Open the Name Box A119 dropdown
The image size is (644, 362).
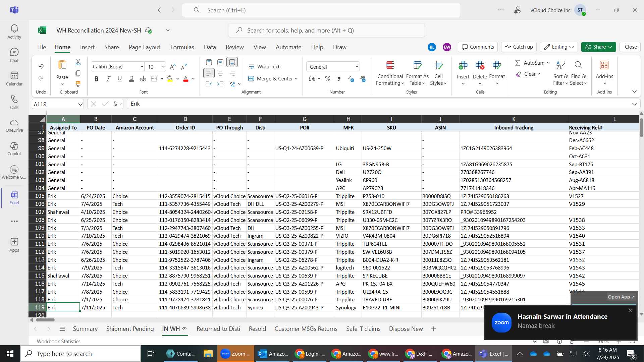coord(80,104)
